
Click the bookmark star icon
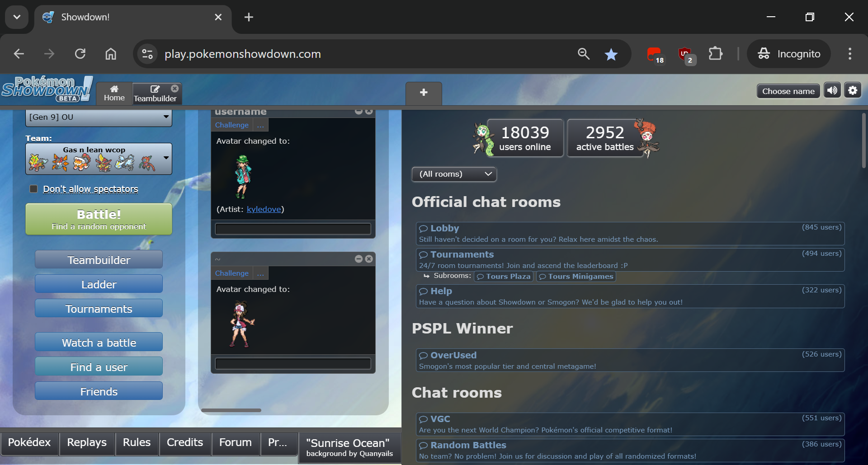click(611, 54)
